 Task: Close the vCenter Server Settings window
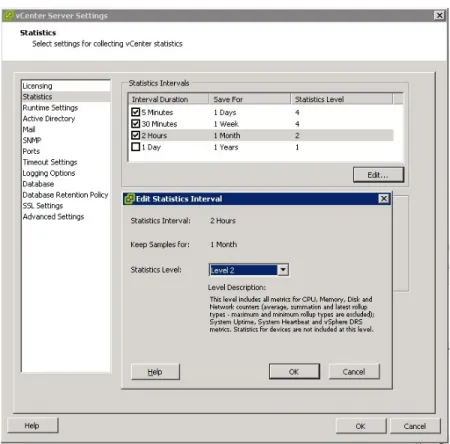(x=440, y=15)
